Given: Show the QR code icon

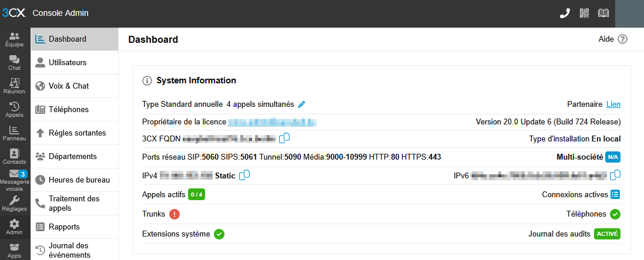Looking at the screenshot, I should [x=584, y=13].
